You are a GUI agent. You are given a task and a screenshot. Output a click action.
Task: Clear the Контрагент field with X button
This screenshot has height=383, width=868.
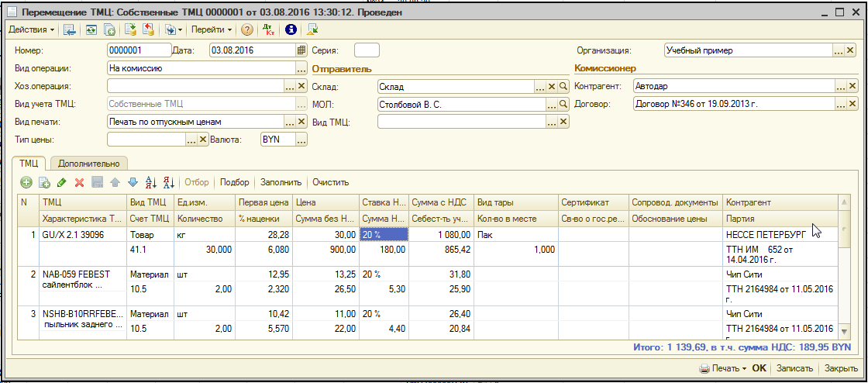tap(852, 86)
